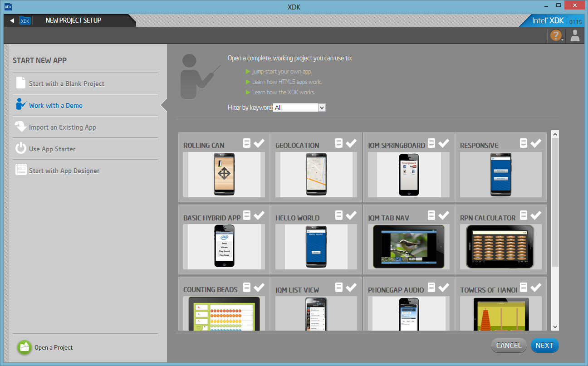Click the JQM Tab Nav bird thumbnail
Viewport: 588px width, 366px height.
409,246
